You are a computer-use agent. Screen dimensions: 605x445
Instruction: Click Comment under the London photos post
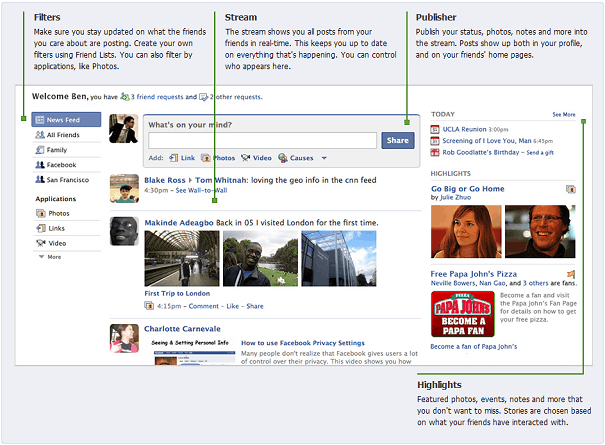204,306
